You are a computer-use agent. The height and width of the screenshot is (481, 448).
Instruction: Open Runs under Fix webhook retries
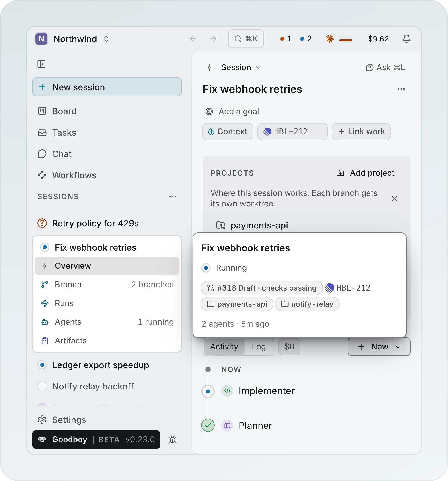tap(107, 303)
